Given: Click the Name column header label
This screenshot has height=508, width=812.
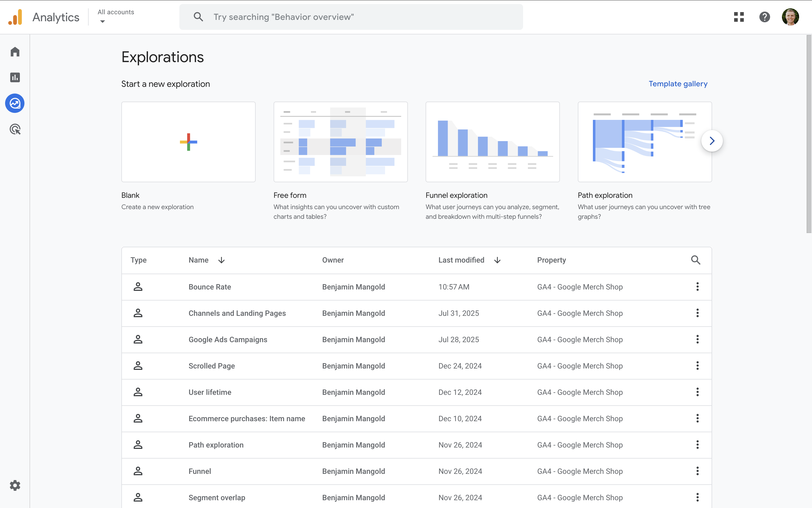Looking at the screenshot, I should tap(198, 260).
